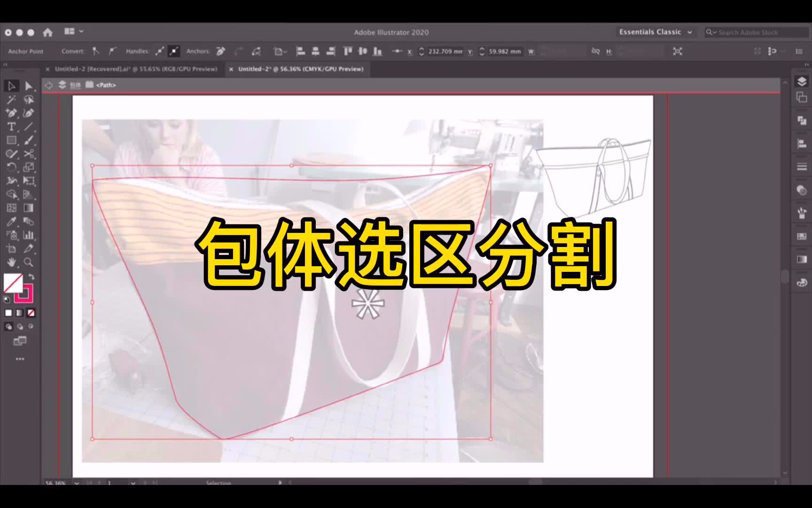
Task: Select the Blend tool
Action: click(x=29, y=222)
